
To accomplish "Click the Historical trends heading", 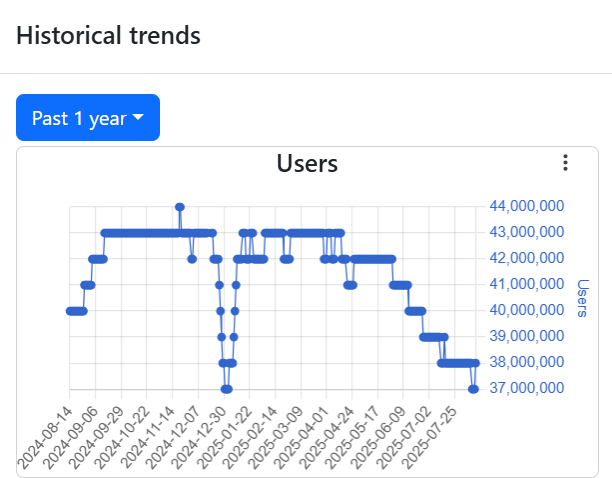I will click(x=108, y=36).
